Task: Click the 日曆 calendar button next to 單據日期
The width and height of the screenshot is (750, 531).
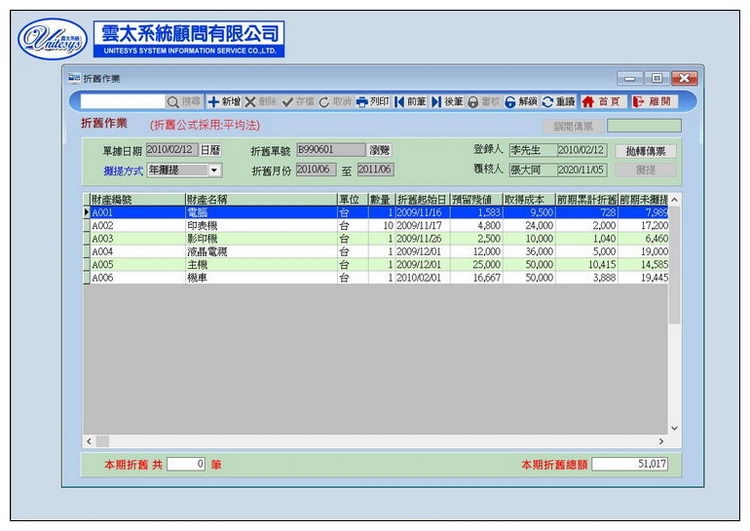Action: 210,150
